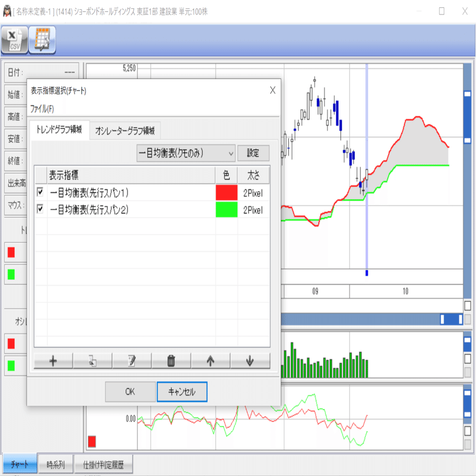Screen dimensions: 476x476
Task: Open the chart indicator table edit icon
Action: click(42, 40)
